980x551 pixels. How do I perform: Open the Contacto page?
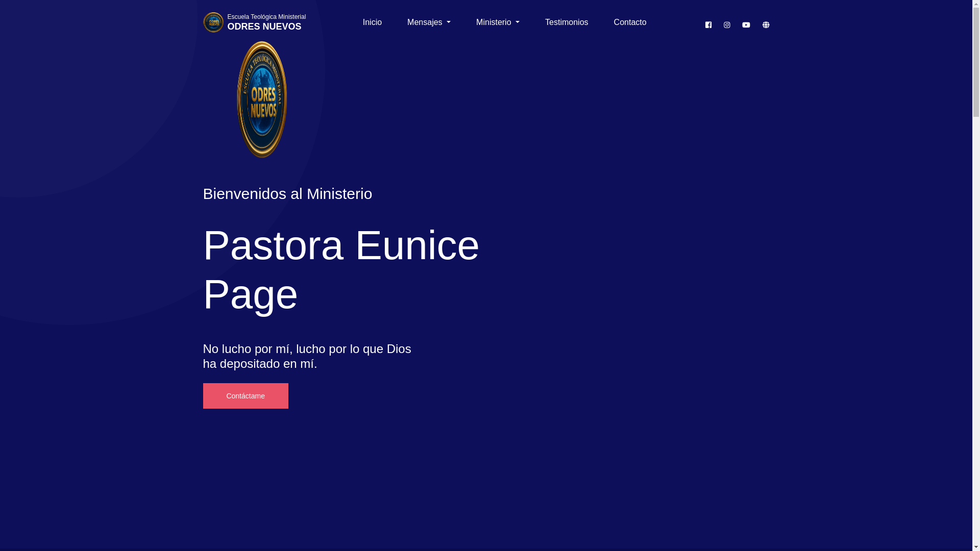630,22
